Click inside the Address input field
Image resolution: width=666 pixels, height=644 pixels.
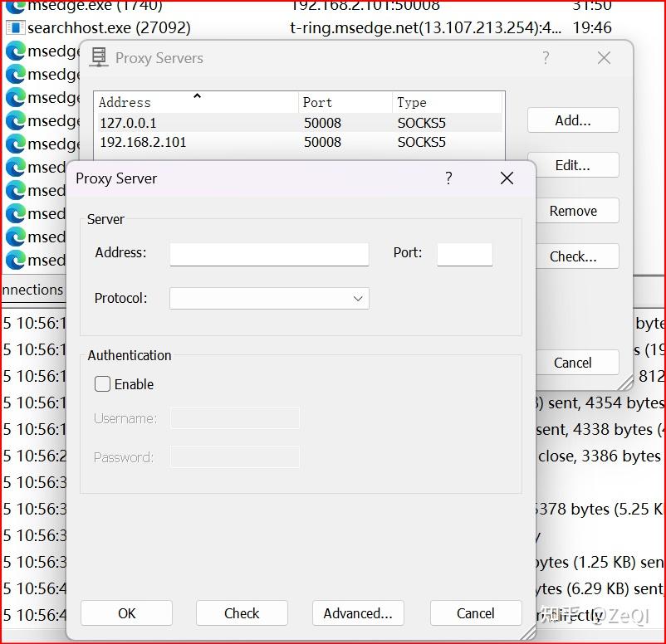(269, 253)
